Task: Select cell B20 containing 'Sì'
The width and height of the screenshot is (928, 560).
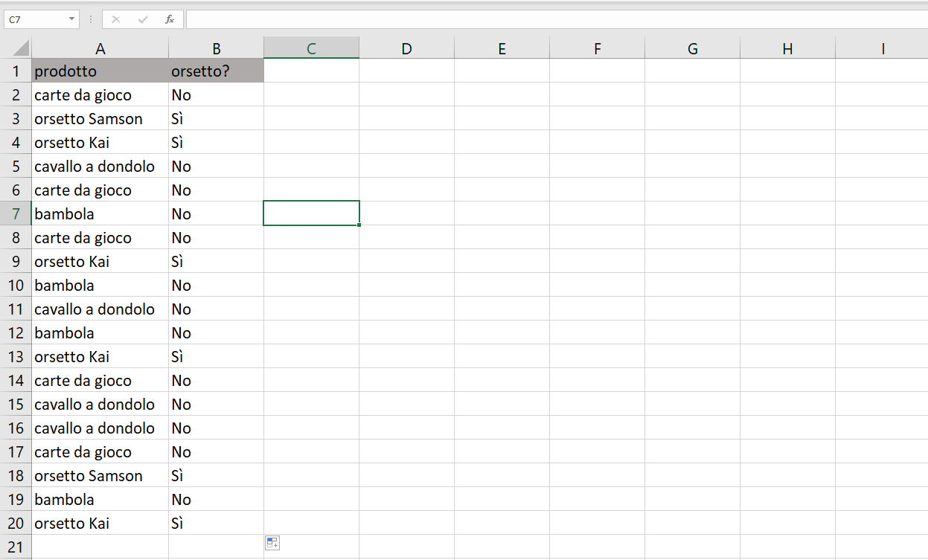Action: point(216,523)
